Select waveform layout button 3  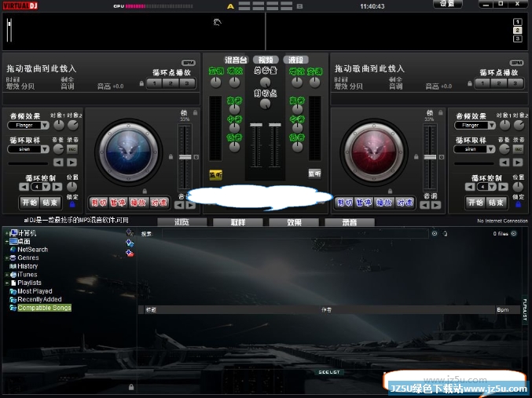coord(517,39)
